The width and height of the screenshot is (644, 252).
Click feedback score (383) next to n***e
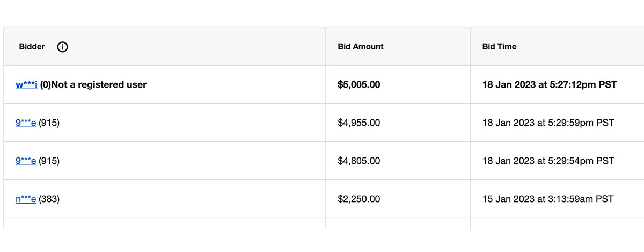pyautogui.click(x=49, y=199)
